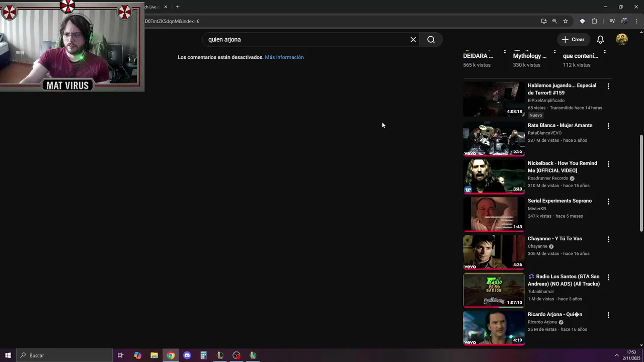This screenshot has width=644, height=362.
Task: Open the taskbar clock showing 17:53
Action: pos(631,355)
